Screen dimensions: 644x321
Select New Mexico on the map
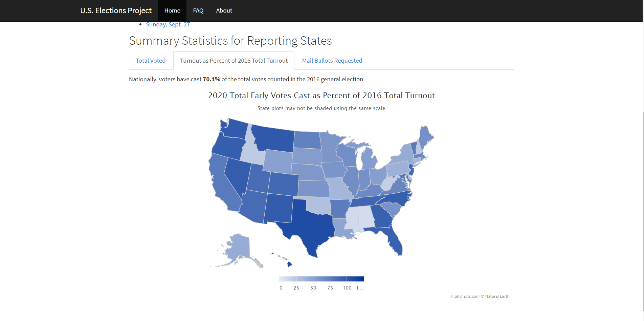278,209
